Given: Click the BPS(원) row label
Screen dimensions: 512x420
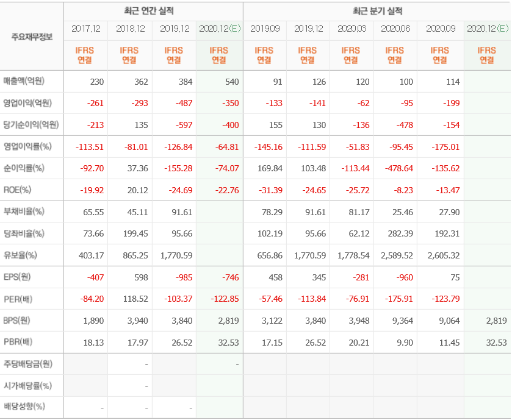Looking at the screenshot, I should [x=16, y=320].
